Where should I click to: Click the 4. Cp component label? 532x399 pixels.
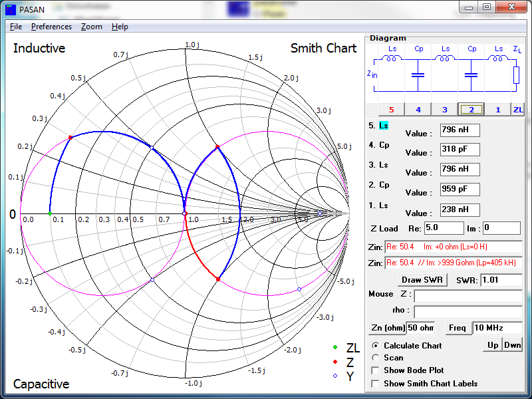379,145
